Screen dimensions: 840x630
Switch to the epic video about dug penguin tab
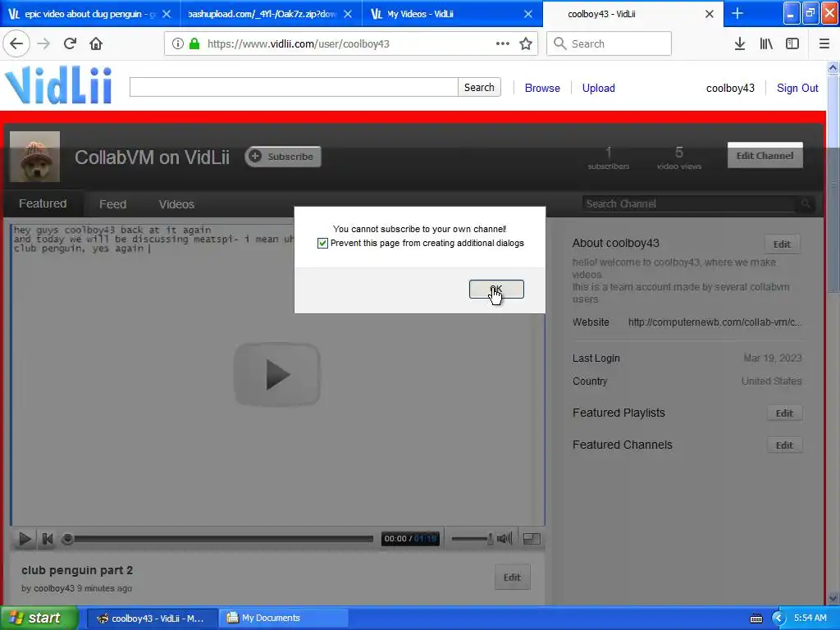[x=90, y=14]
